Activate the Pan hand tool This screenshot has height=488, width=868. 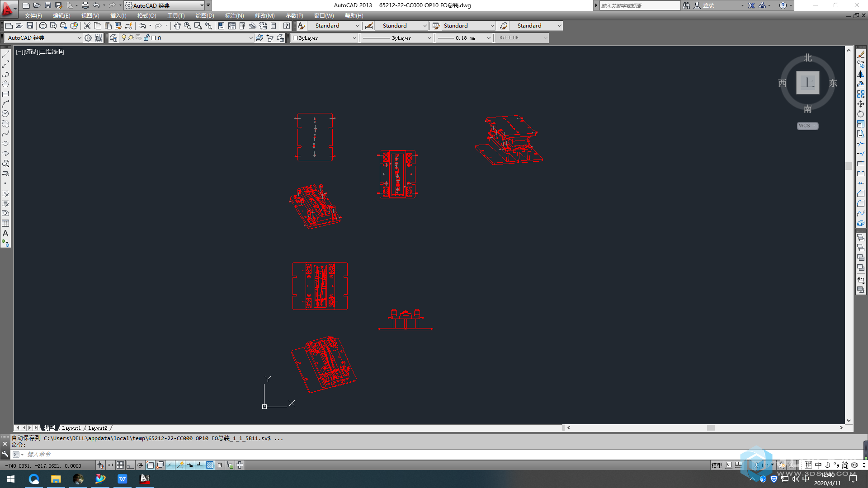tap(177, 26)
